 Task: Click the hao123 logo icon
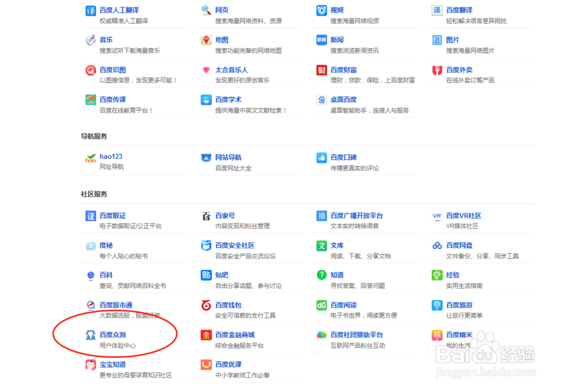tap(90, 158)
